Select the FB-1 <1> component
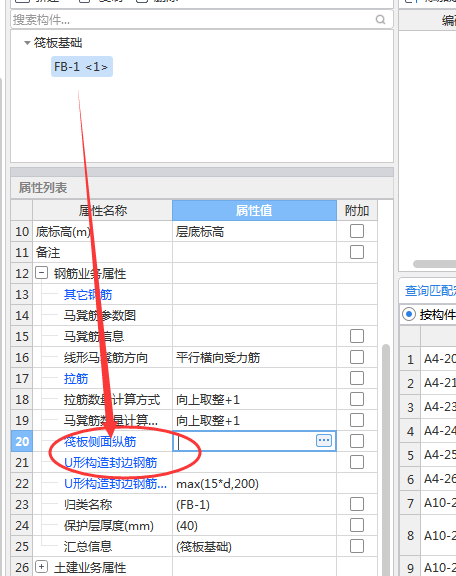456x576 pixels. click(82, 66)
